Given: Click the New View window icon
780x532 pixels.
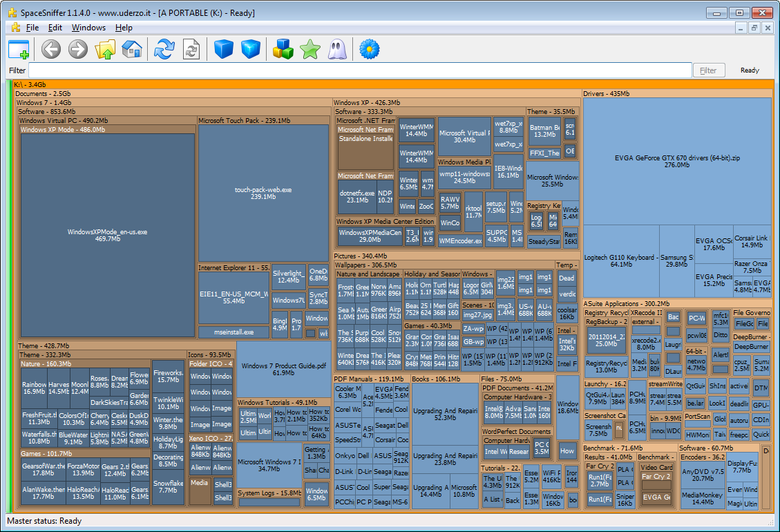Looking at the screenshot, I should (19, 49).
